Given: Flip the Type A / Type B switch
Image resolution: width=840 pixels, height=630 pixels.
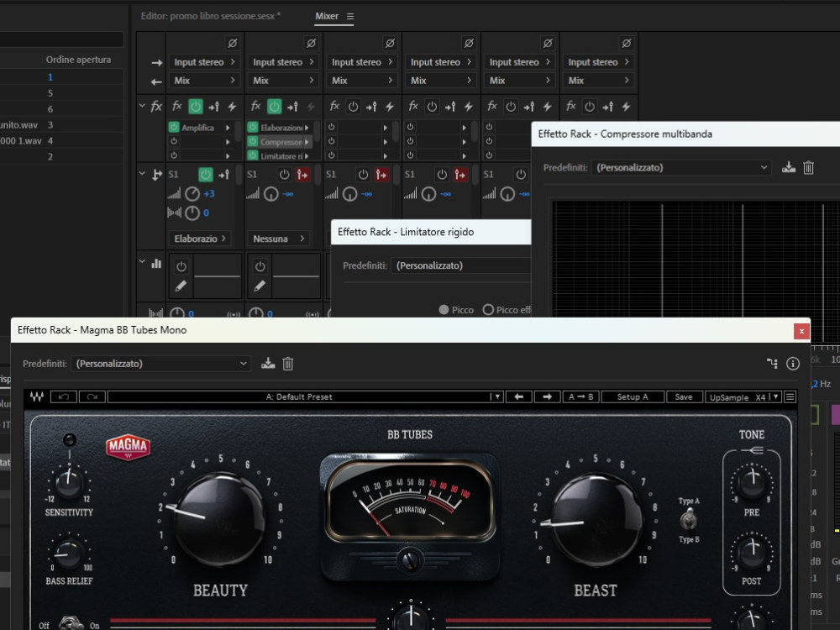Looking at the screenshot, I should click(x=689, y=519).
